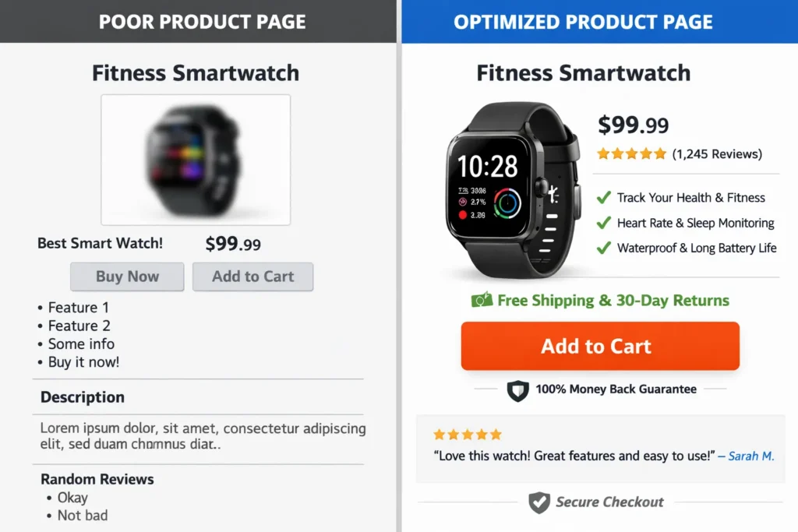Image resolution: width=798 pixels, height=532 pixels.
Task: Click the checkmark beside Waterproof & Long Battery
Action: pyautogui.click(x=603, y=248)
